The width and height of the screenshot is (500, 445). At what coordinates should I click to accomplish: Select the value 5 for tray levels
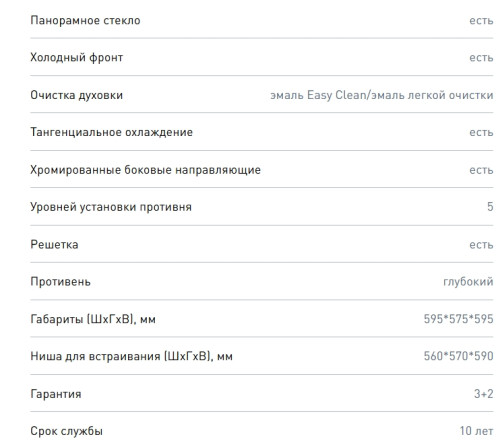490,207
